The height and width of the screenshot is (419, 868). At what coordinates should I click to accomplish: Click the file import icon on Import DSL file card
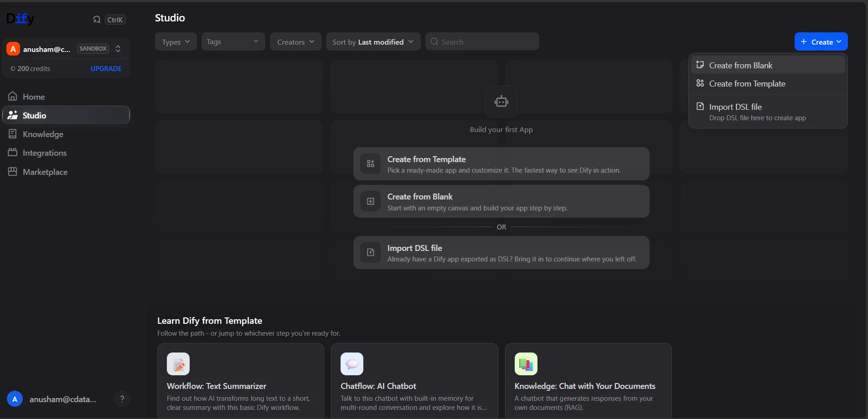coord(371,252)
